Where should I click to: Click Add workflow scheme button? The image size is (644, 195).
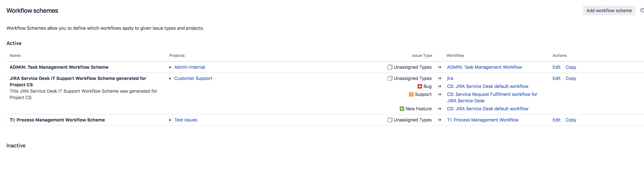(609, 11)
